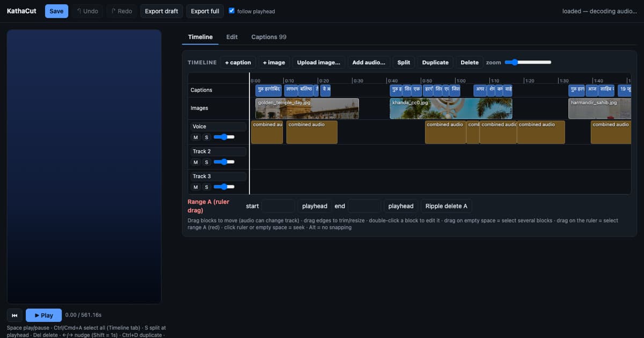This screenshot has height=338, width=644.
Task: Solo Track 3
Action: point(206,187)
